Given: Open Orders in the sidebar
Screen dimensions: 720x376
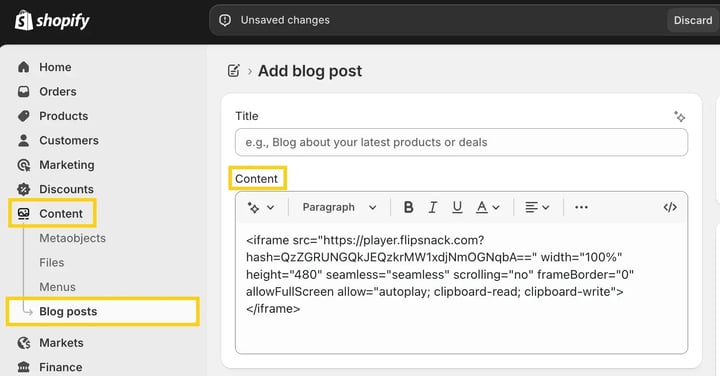Looking at the screenshot, I should 58,91.
